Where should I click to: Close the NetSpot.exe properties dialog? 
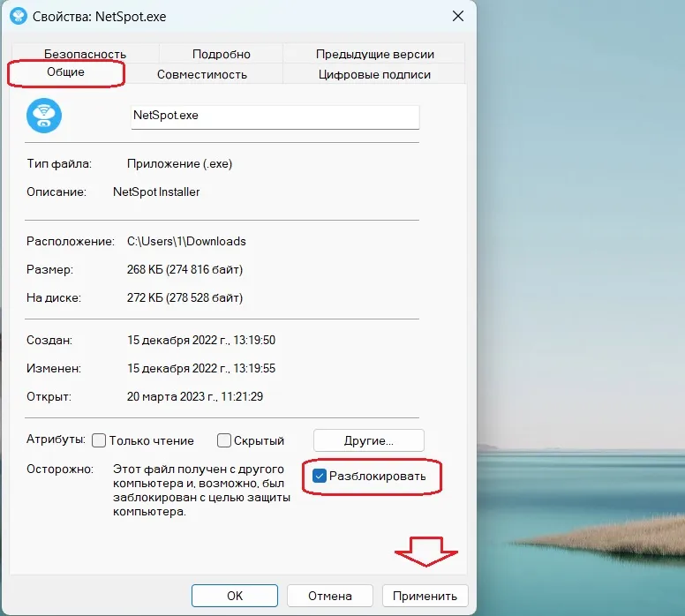point(458,16)
